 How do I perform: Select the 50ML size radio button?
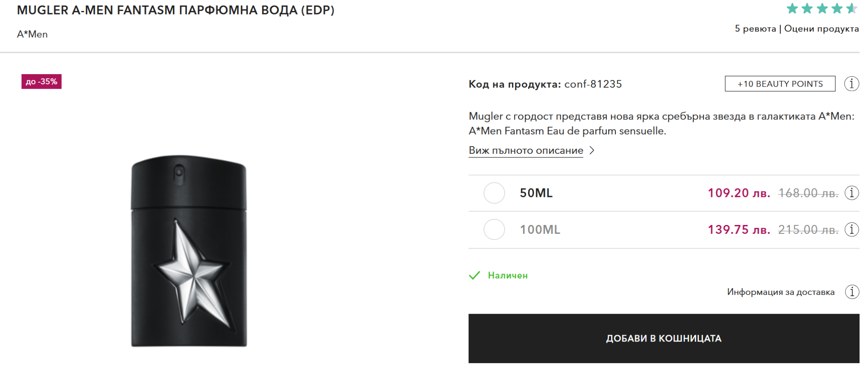point(494,193)
